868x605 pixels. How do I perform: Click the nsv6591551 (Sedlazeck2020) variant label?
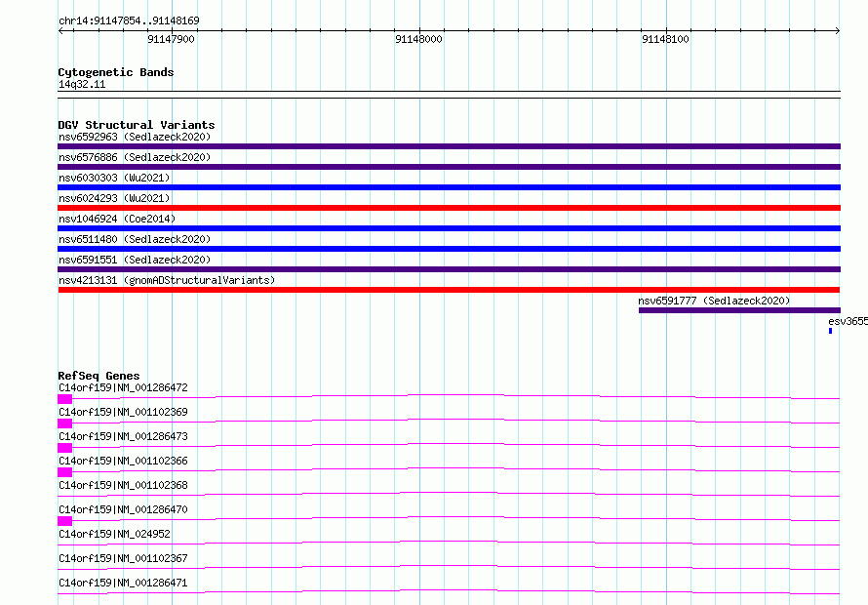pos(135,260)
